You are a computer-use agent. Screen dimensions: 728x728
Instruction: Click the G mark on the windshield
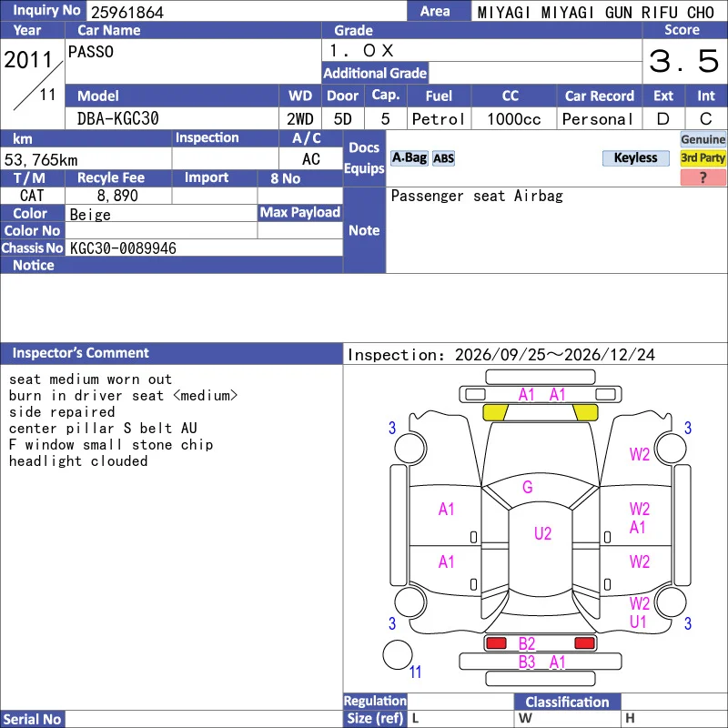(x=528, y=487)
